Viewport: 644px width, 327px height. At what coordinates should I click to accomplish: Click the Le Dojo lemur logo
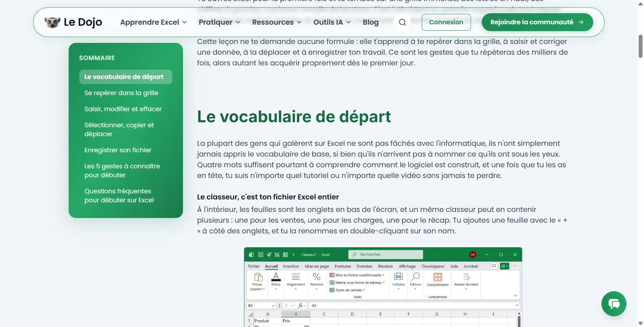tap(52, 22)
